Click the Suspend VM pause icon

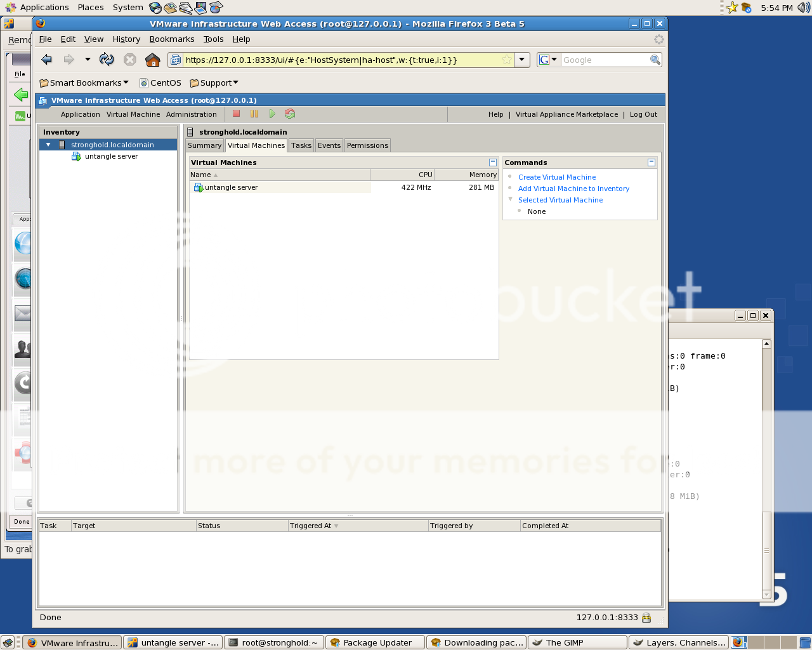(254, 114)
